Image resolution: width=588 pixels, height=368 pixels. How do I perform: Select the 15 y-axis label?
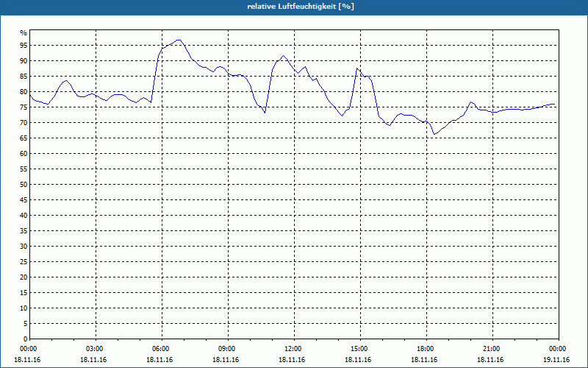point(24,293)
